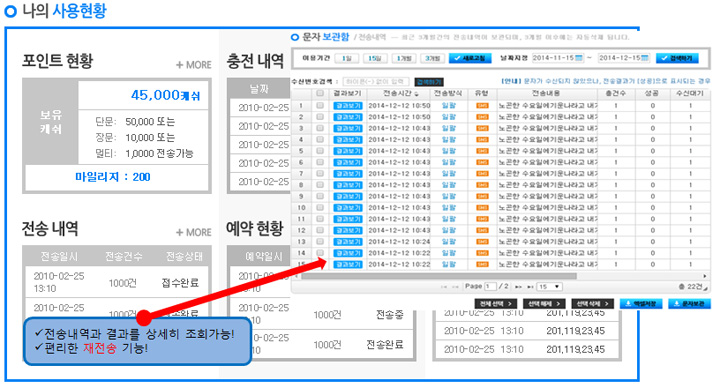
Task: Click the SMS type badge in row 3
Action: click(x=482, y=128)
